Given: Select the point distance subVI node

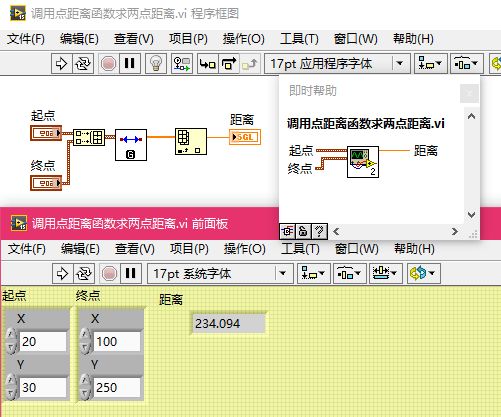Looking at the screenshot, I should 131,145.
